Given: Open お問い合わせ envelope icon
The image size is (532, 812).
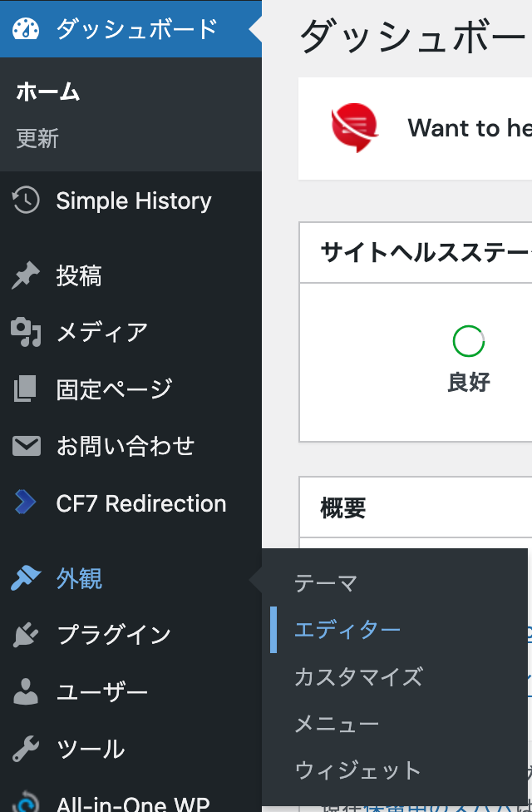Looking at the screenshot, I should (27, 446).
